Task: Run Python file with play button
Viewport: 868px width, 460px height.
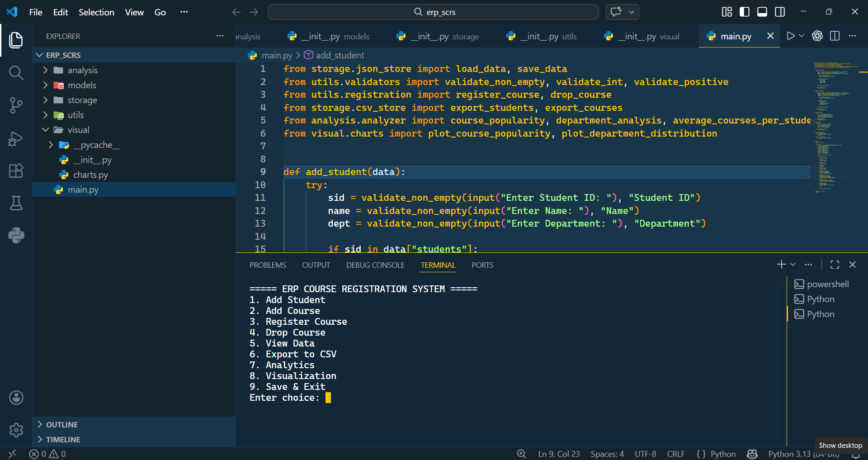Action: click(790, 36)
